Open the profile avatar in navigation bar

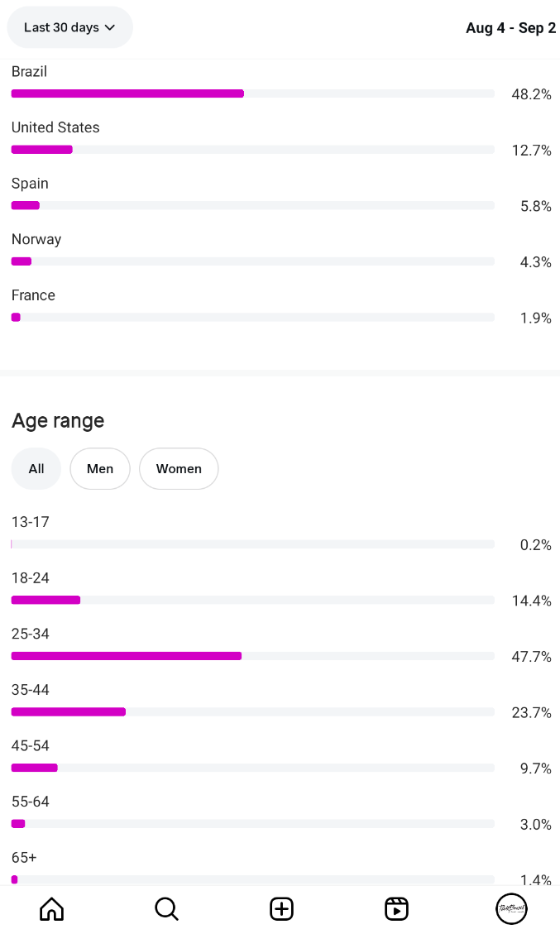tap(511, 908)
